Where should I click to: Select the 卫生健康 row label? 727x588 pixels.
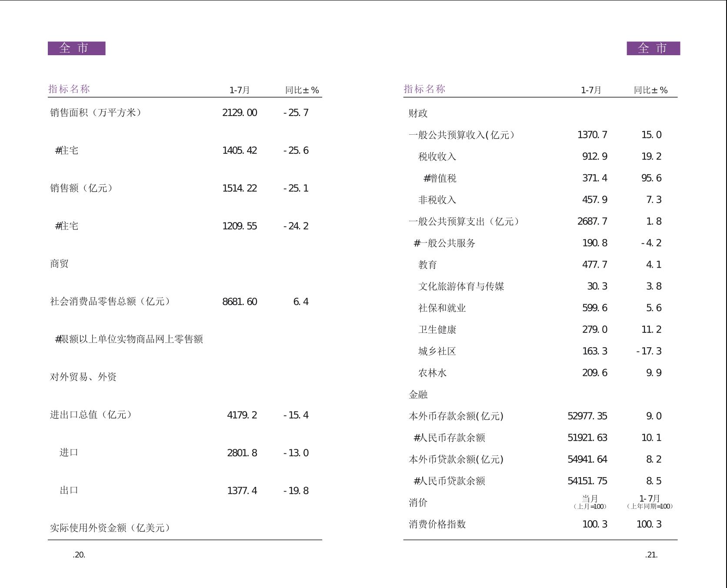tap(437, 330)
